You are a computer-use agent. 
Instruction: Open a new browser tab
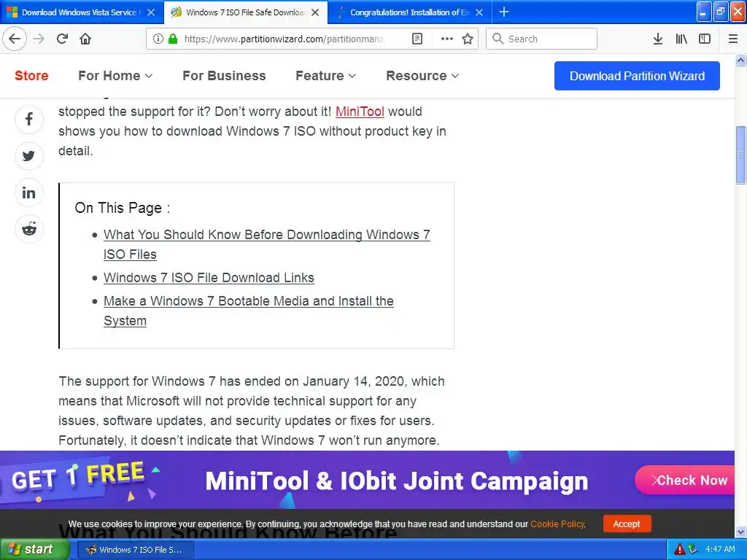pyautogui.click(x=504, y=12)
